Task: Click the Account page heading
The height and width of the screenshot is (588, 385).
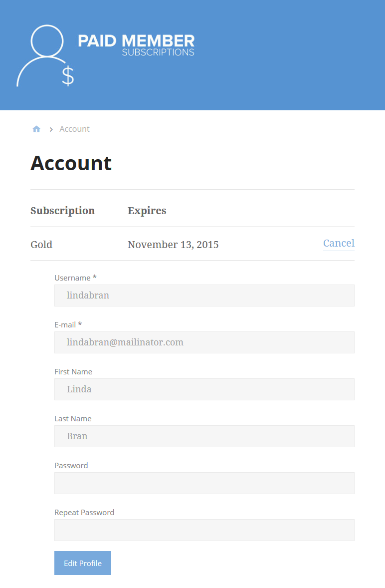Action: (71, 163)
